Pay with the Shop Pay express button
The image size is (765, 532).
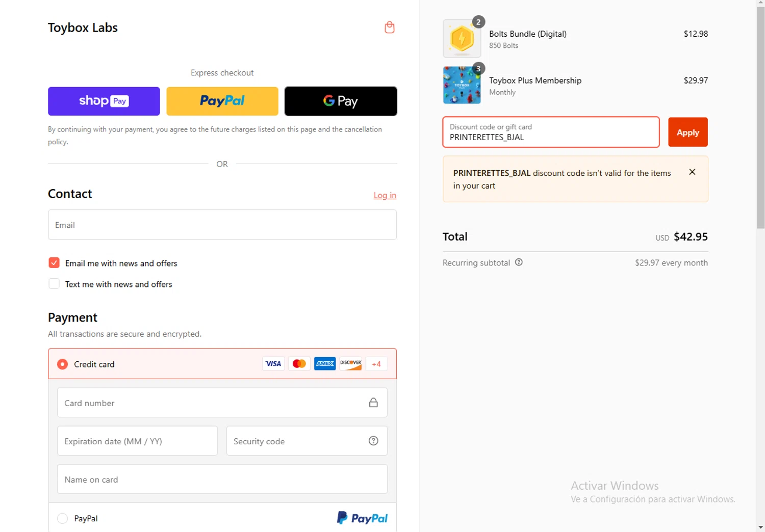tap(104, 101)
